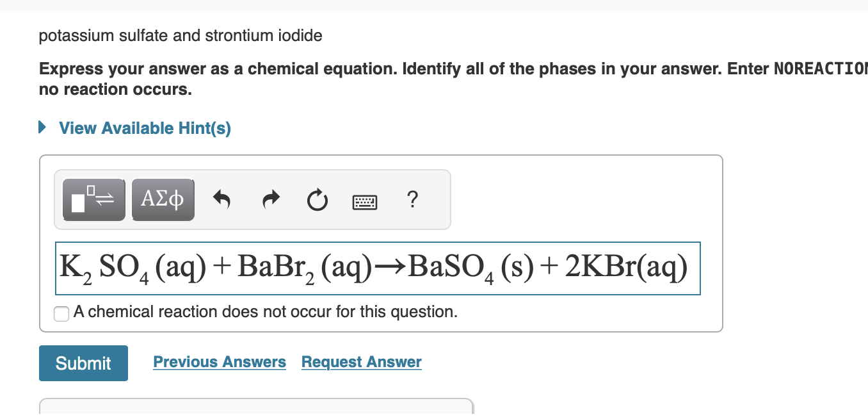This screenshot has height=419, width=868.
Task: Undo the last equation edit
Action: click(x=221, y=199)
